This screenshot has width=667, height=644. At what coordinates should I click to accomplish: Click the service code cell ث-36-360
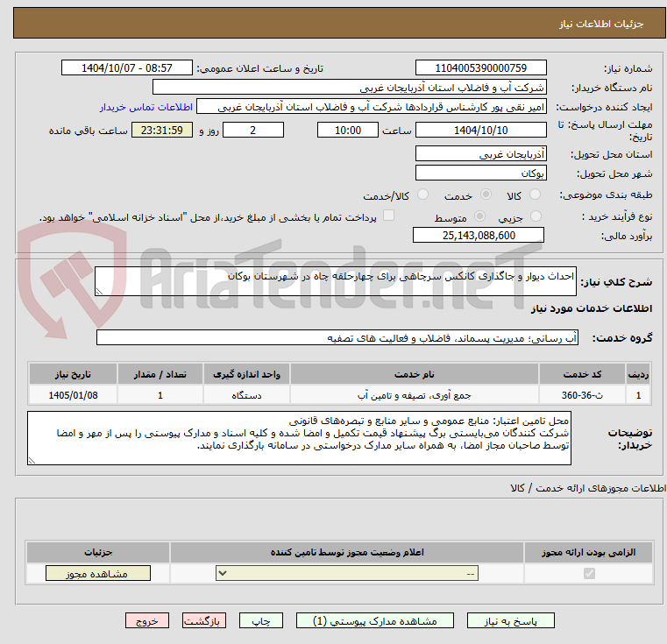[582, 395]
